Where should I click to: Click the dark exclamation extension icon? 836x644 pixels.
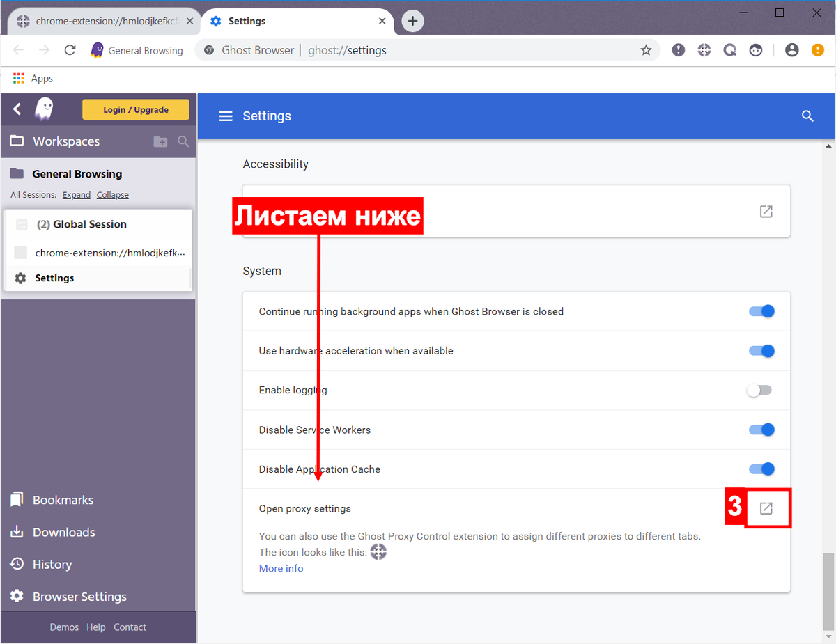(679, 50)
